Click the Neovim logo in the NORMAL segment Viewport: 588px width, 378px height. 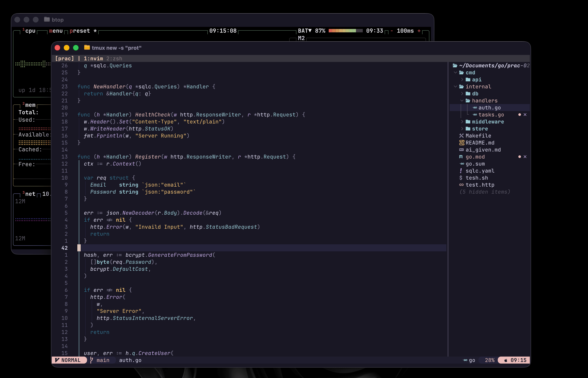tap(57, 360)
